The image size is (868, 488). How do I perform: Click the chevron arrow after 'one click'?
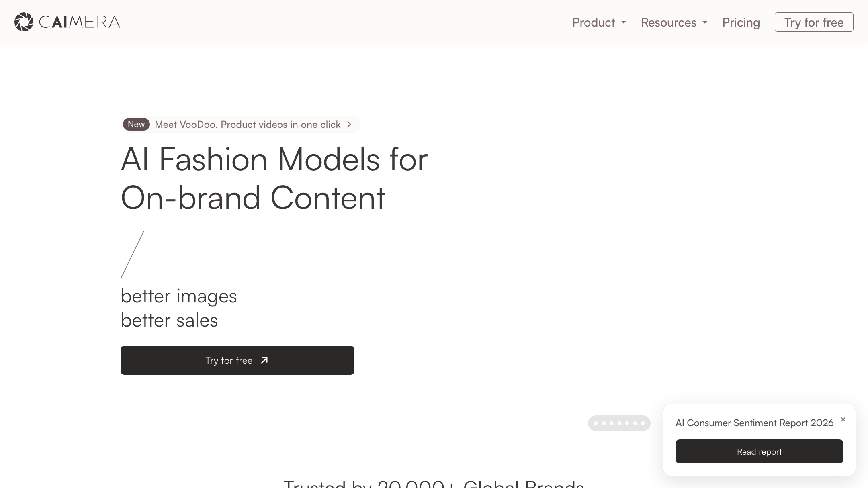pos(349,125)
